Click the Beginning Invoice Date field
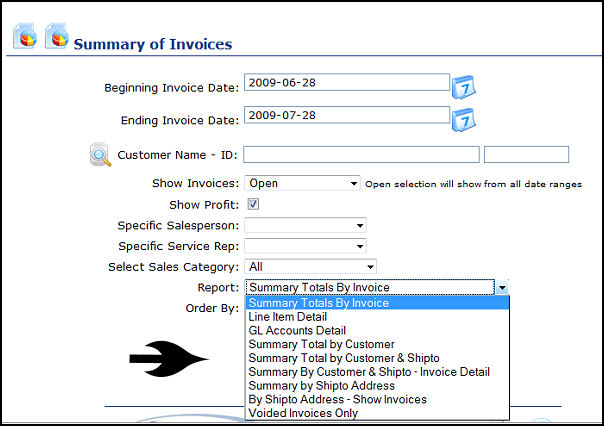The width and height of the screenshot is (604, 426). [x=345, y=82]
